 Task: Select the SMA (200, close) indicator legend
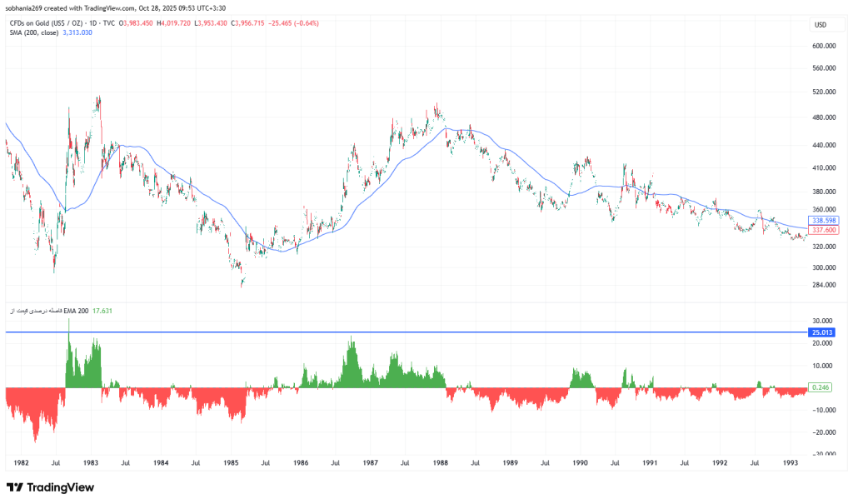coord(32,32)
